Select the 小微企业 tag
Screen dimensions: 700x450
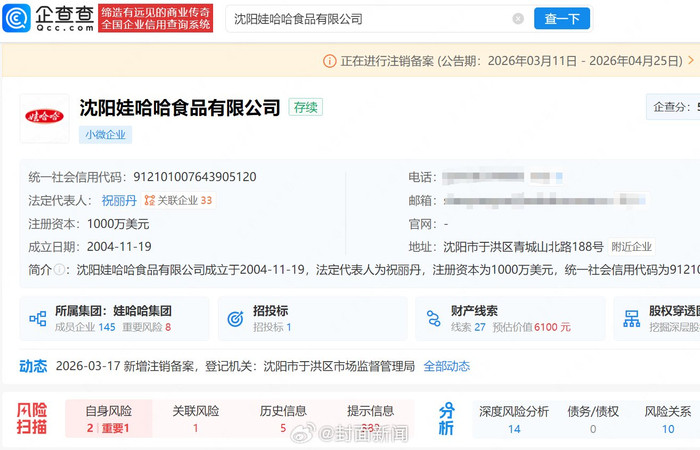coord(105,134)
